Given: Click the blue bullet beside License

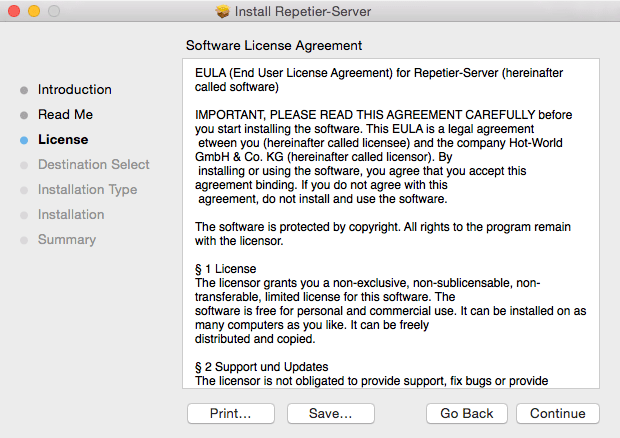Looking at the screenshot, I should pos(24,140).
